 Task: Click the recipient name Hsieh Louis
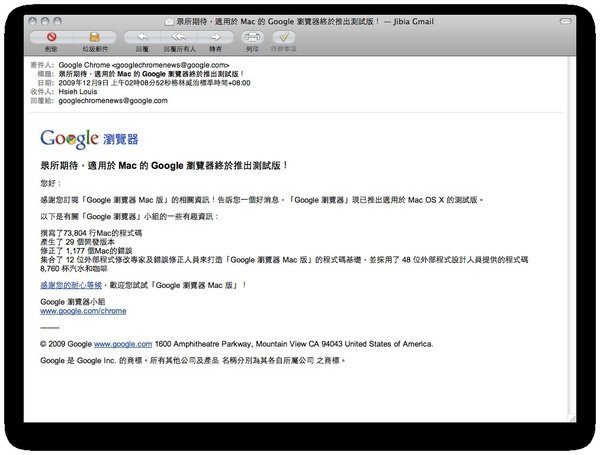[78, 92]
